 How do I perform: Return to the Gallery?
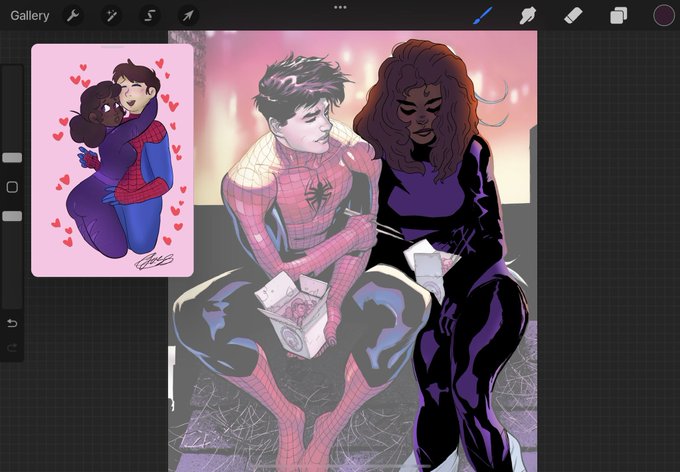(x=29, y=16)
